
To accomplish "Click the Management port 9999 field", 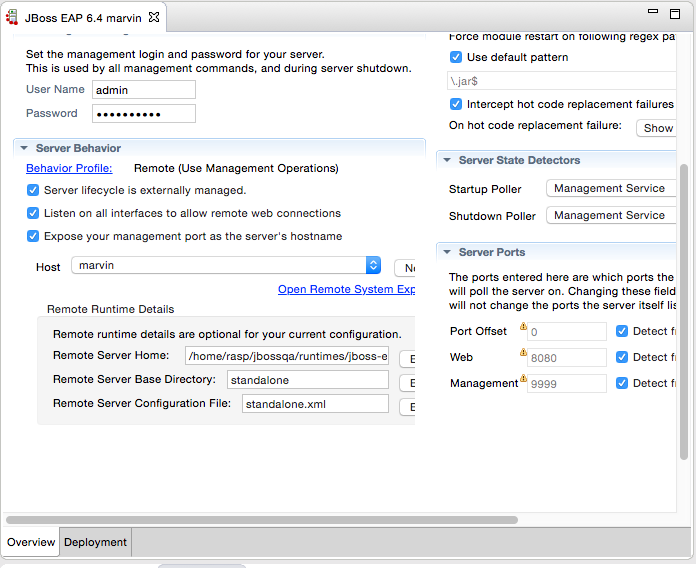I will coord(567,383).
